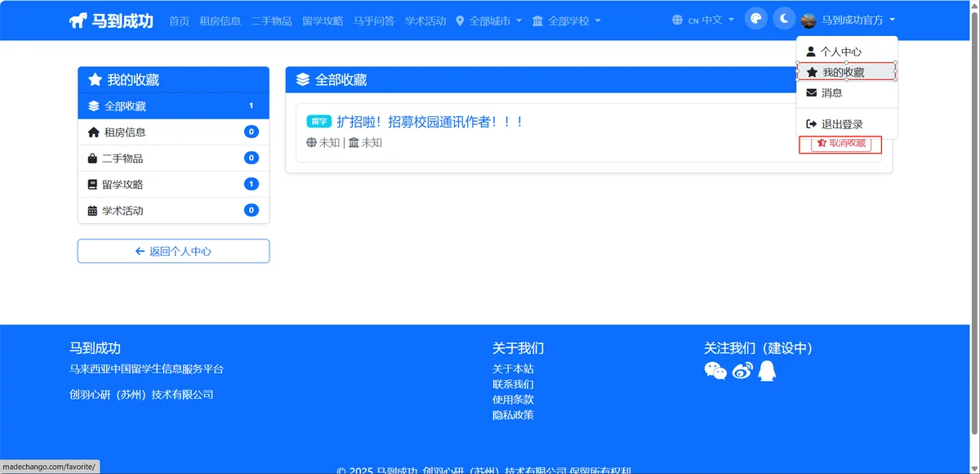Open 租房信息 in the navbar

[x=220, y=20]
